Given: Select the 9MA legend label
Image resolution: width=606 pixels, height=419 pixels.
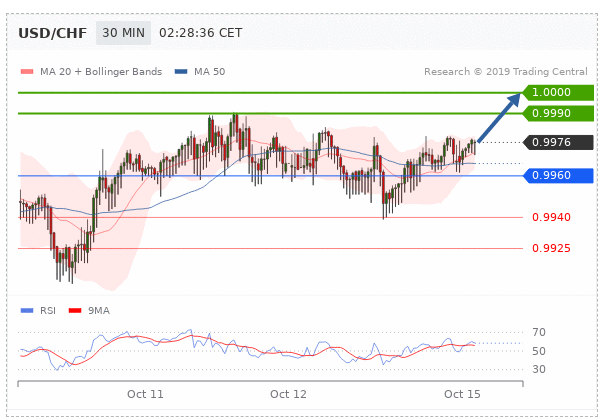Looking at the screenshot, I should [99, 311].
